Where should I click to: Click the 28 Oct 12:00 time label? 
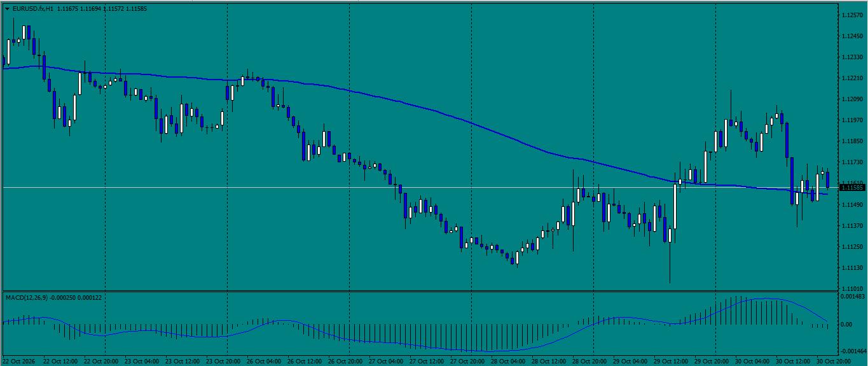click(549, 361)
